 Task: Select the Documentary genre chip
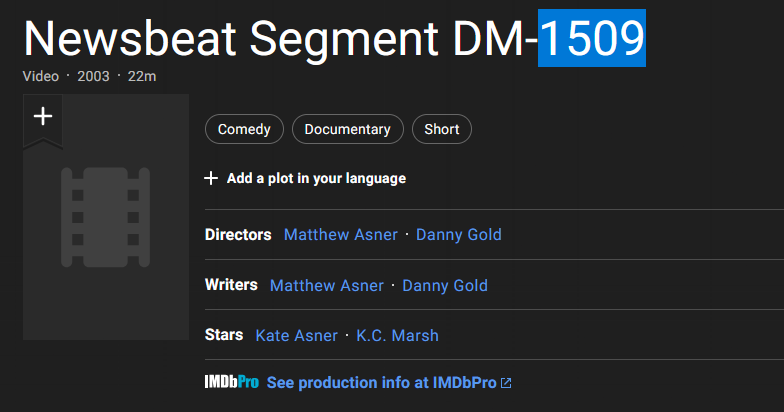pos(348,129)
